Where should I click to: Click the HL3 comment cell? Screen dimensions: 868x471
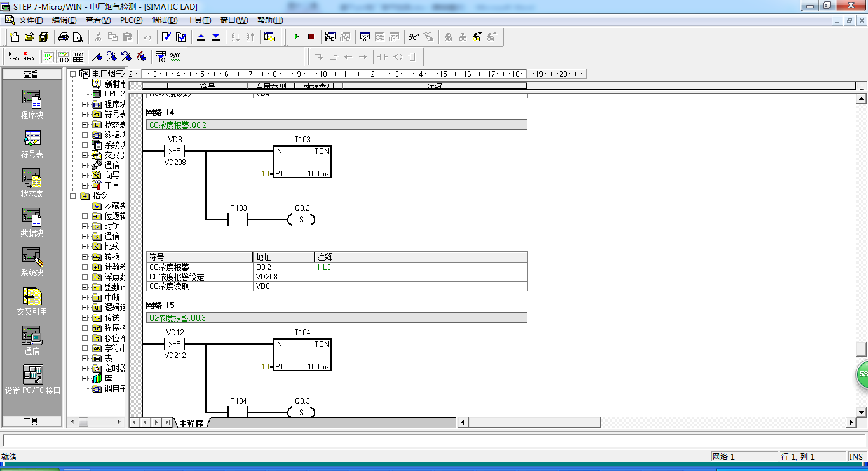pos(421,267)
